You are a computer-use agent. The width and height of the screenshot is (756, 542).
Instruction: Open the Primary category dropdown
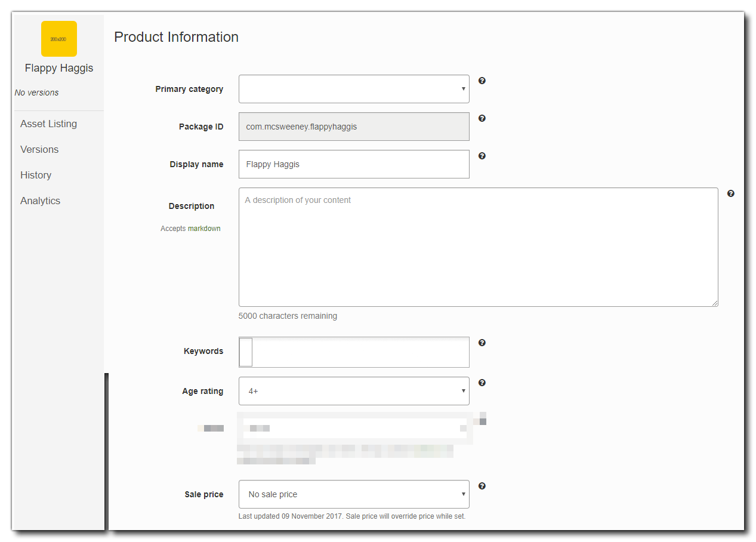click(354, 89)
